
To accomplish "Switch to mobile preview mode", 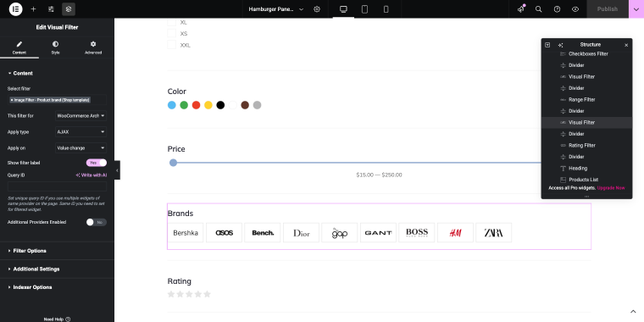I will point(386,9).
